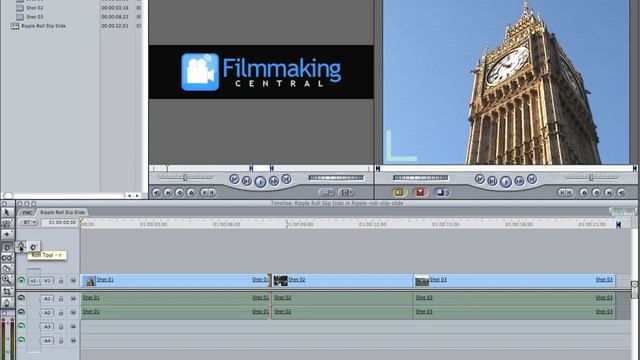The width and height of the screenshot is (640, 360).
Task: Click the Viewer jog wheel control
Action: pos(336,178)
